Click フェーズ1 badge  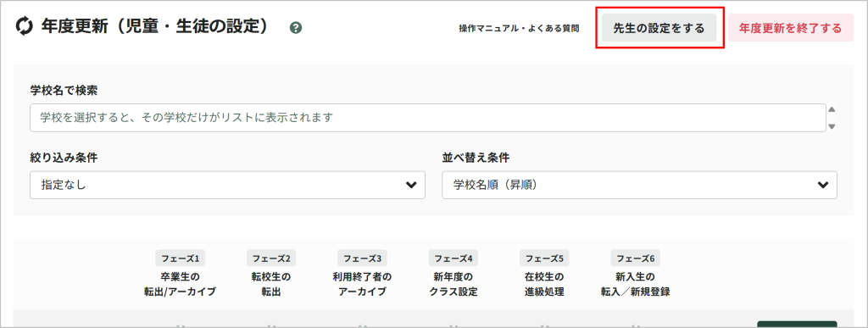tap(180, 259)
